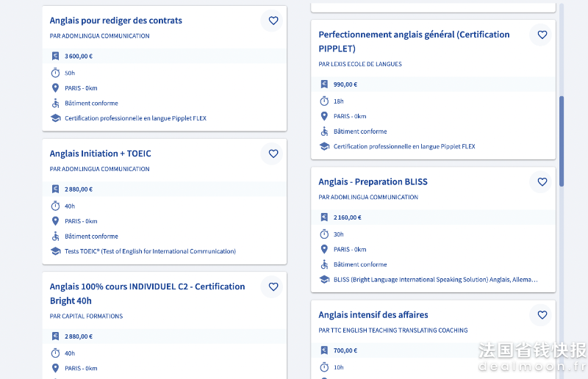Click price icon in the Capital Formations card
Viewport: 588px width, 379px height.
(56, 336)
